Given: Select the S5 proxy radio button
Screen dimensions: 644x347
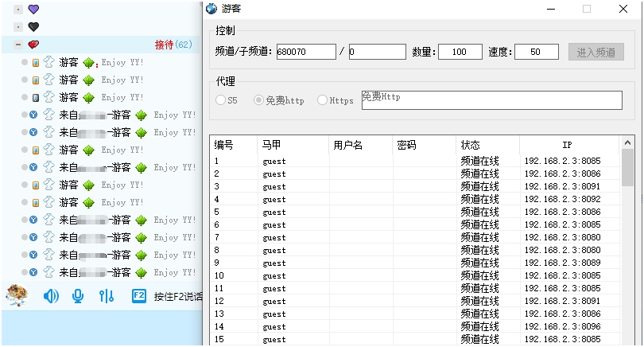Looking at the screenshot, I should click(221, 100).
